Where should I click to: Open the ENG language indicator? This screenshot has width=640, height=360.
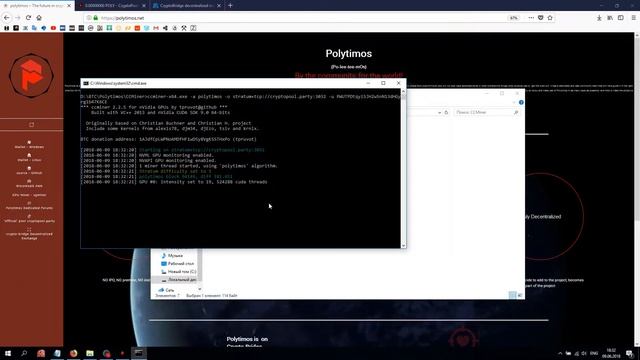point(594,353)
